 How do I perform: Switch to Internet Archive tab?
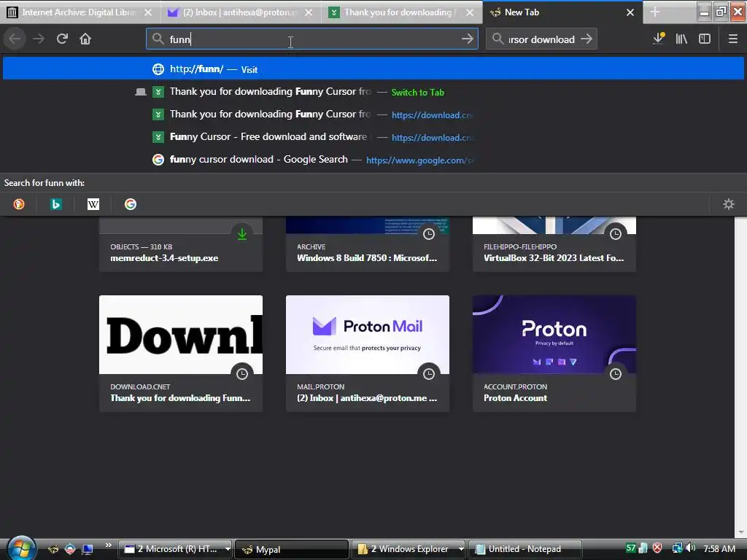click(80, 12)
